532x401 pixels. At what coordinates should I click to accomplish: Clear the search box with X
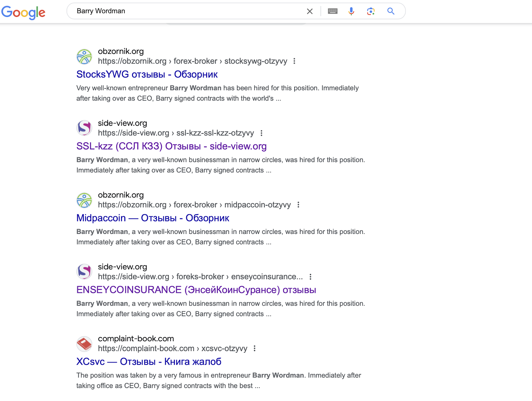point(310,11)
